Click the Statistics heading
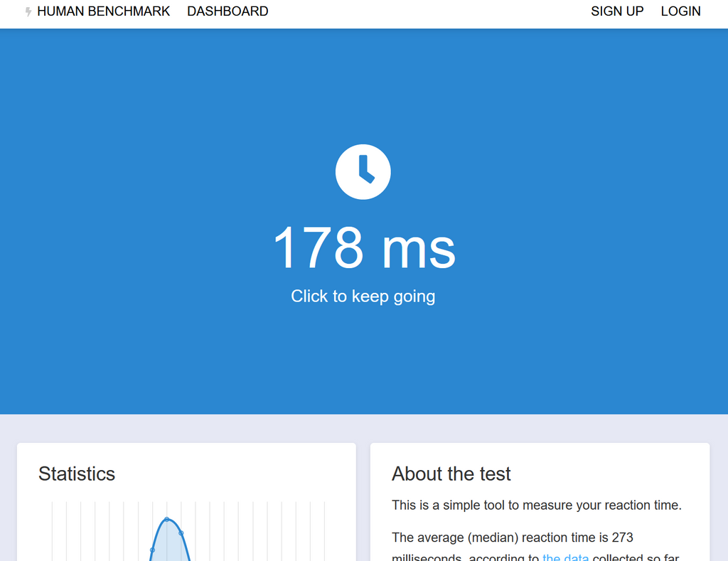Viewport: 728px width, 561px height. click(77, 474)
